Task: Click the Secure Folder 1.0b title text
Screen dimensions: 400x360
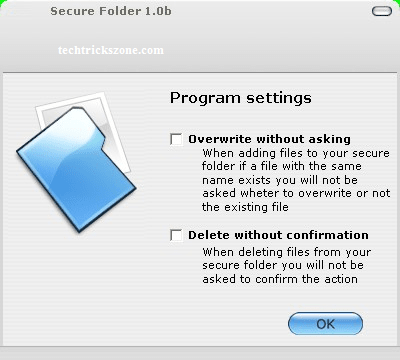Action: coord(111,11)
